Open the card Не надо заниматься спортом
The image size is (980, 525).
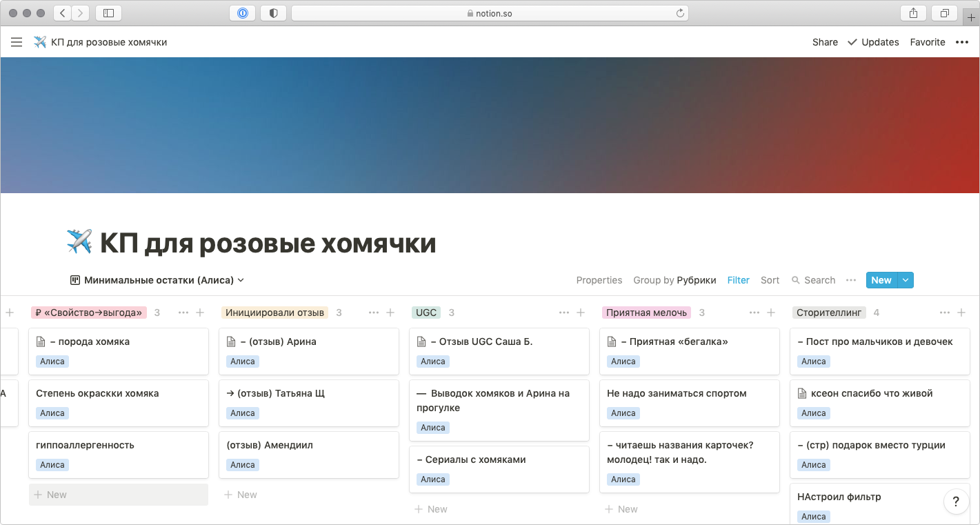point(690,403)
